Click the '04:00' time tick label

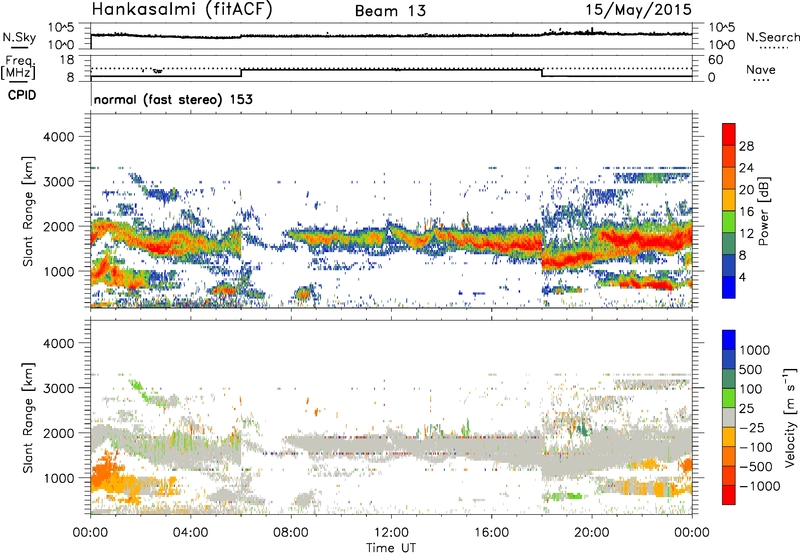(x=190, y=533)
